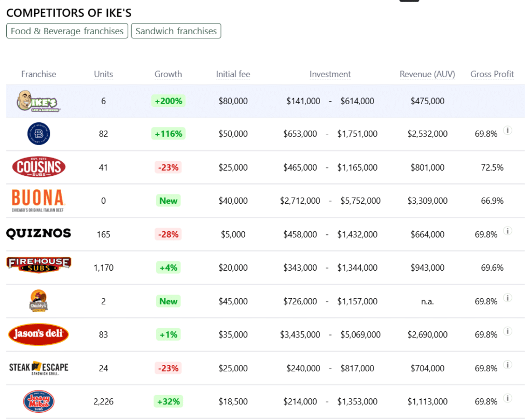Click the 72.5% gross profit value
531x420 pixels.
tap(492, 167)
